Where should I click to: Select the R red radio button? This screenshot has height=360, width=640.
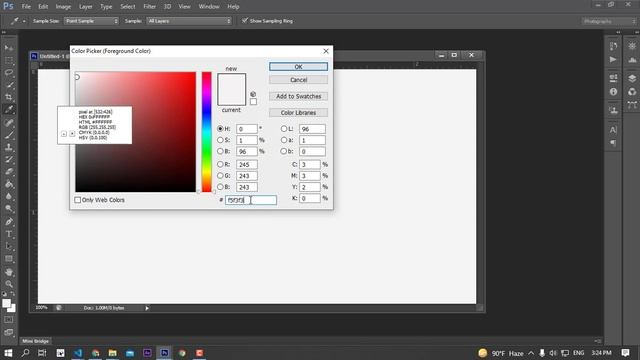(x=220, y=164)
